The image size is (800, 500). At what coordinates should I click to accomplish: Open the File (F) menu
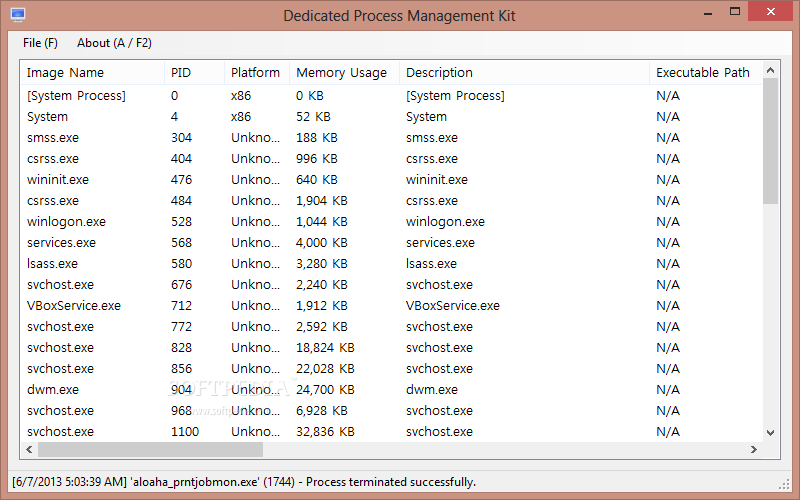point(40,43)
